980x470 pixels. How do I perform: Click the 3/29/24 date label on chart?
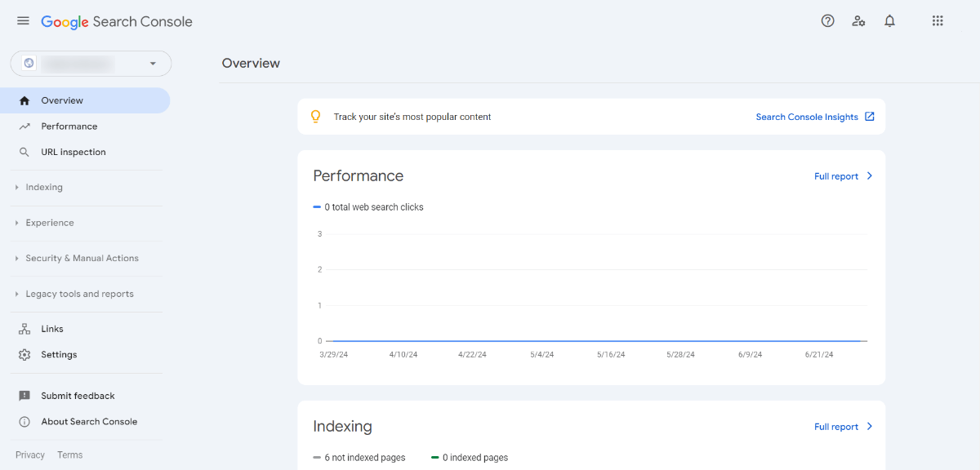(333, 355)
